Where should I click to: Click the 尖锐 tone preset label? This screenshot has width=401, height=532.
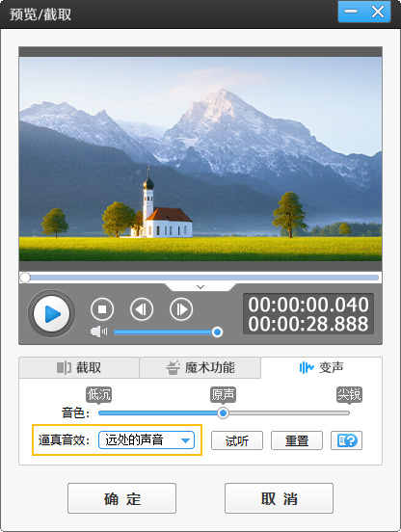[349, 394]
